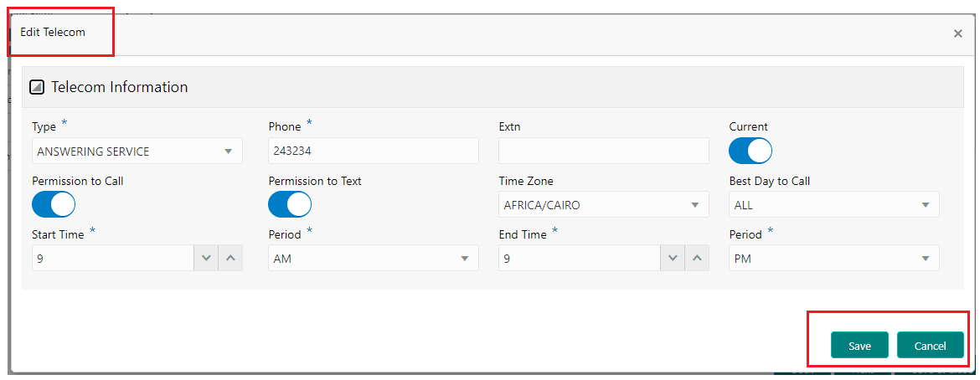The image size is (980, 380).
Task: Decrease End Time with down arrow
Action: coord(673,259)
